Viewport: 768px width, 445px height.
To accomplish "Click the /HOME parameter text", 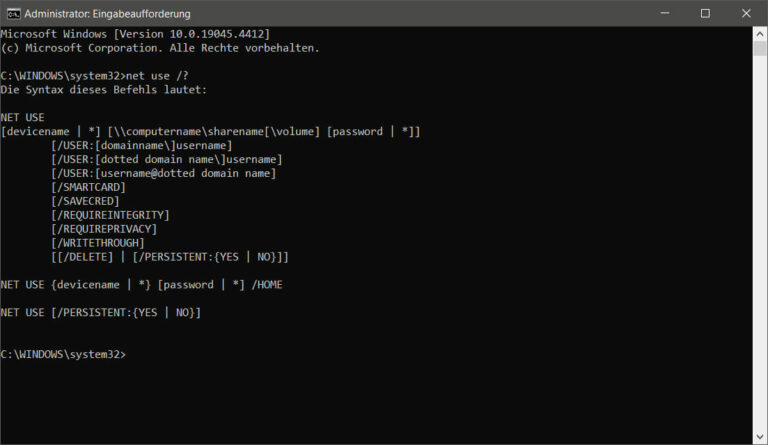I will (267, 285).
